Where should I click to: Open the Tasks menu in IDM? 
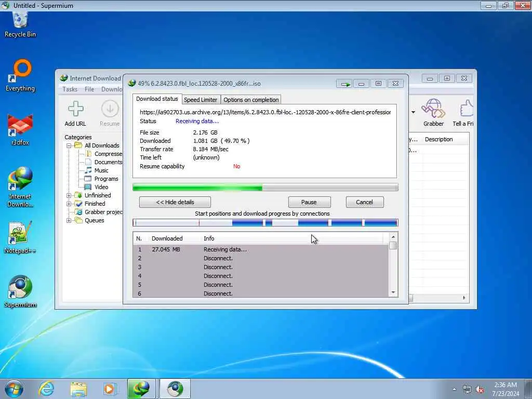(x=70, y=89)
